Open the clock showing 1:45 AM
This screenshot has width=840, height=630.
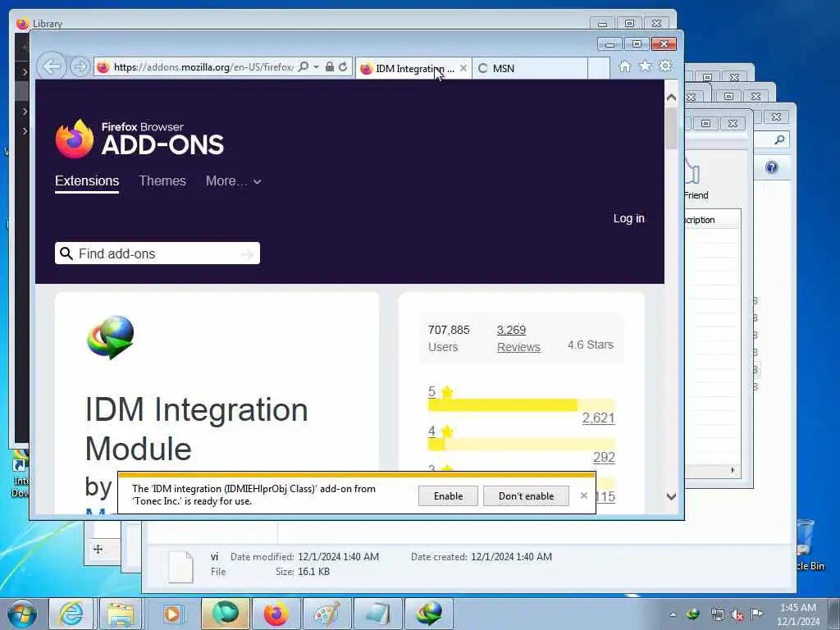coord(797,614)
